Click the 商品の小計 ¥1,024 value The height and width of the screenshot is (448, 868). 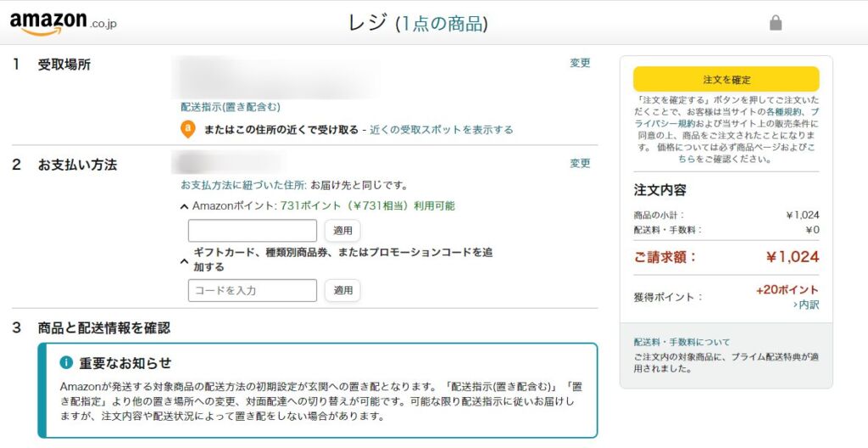[802, 216]
